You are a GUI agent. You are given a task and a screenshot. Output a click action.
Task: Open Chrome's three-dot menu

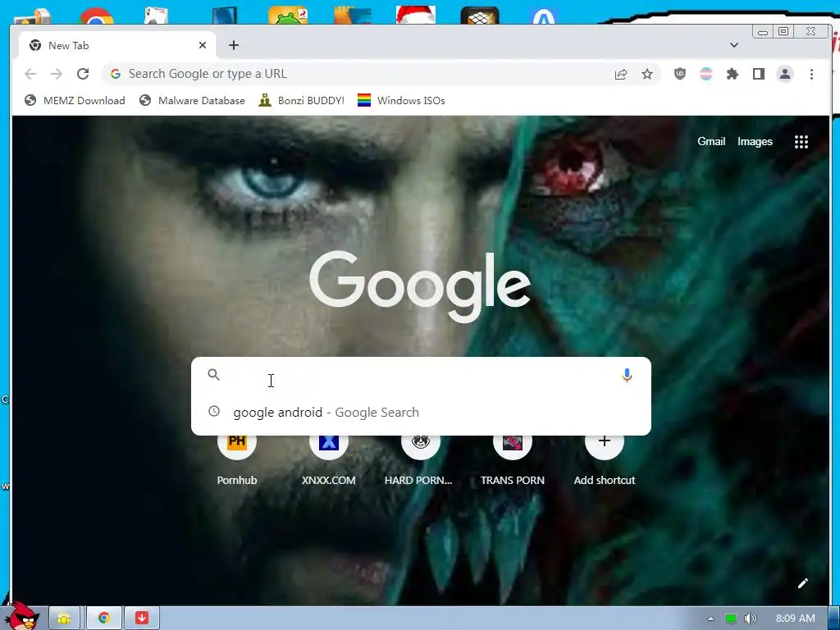811,74
